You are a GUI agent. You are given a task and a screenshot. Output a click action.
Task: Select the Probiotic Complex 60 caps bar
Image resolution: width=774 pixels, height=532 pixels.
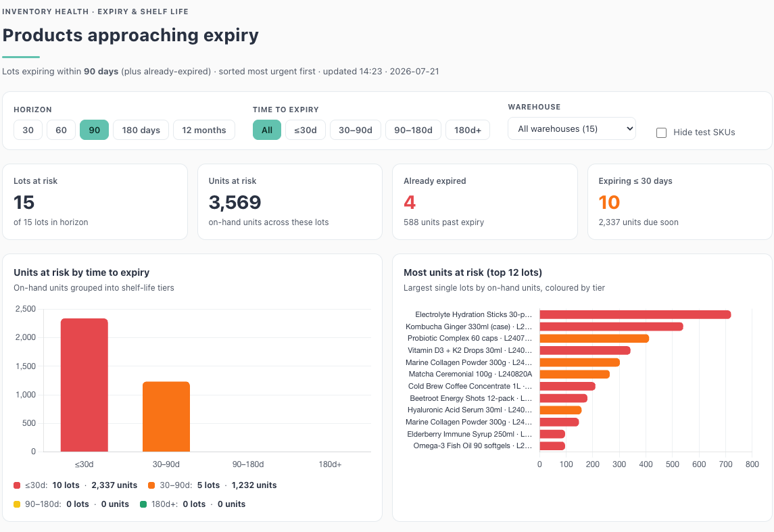click(x=594, y=339)
